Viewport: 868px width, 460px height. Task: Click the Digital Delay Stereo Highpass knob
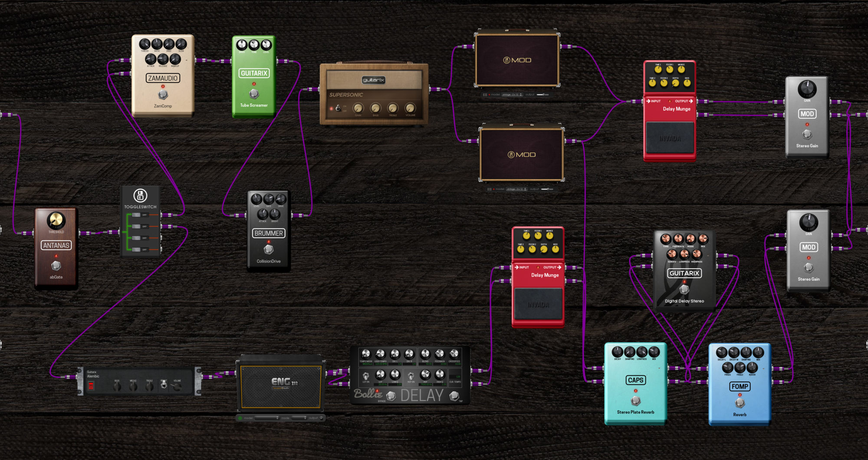coord(697,254)
